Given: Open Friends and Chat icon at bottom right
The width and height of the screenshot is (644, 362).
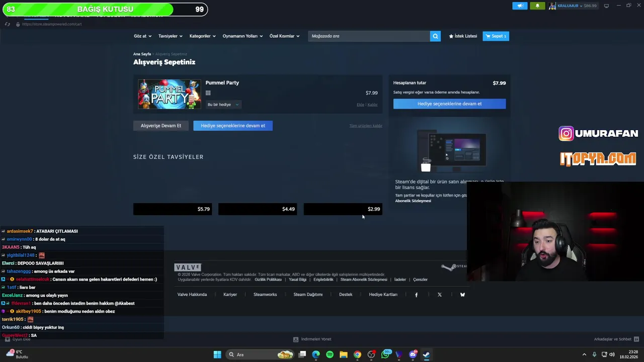Looking at the screenshot, I should tap(636, 339).
